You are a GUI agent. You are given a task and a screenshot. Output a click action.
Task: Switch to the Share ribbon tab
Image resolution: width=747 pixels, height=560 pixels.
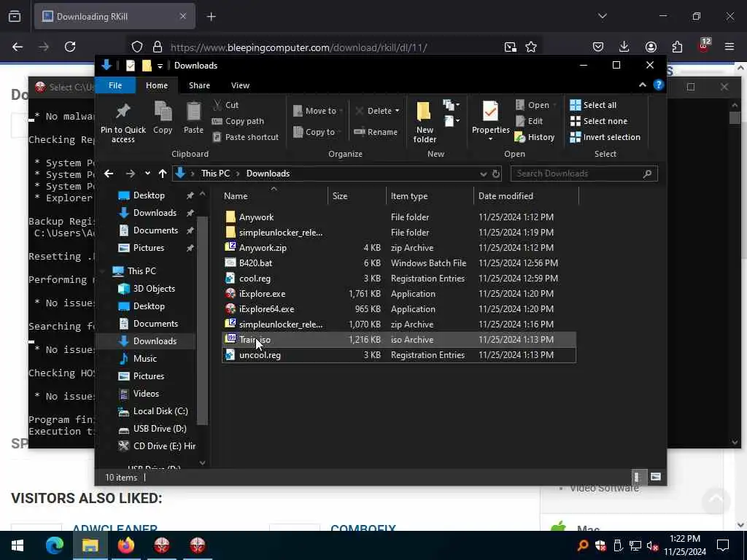[199, 85]
